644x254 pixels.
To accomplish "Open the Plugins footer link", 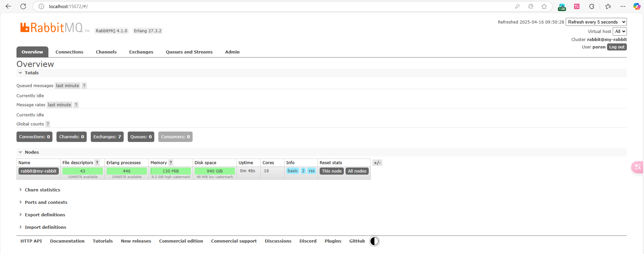I will [x=333, y=241].
